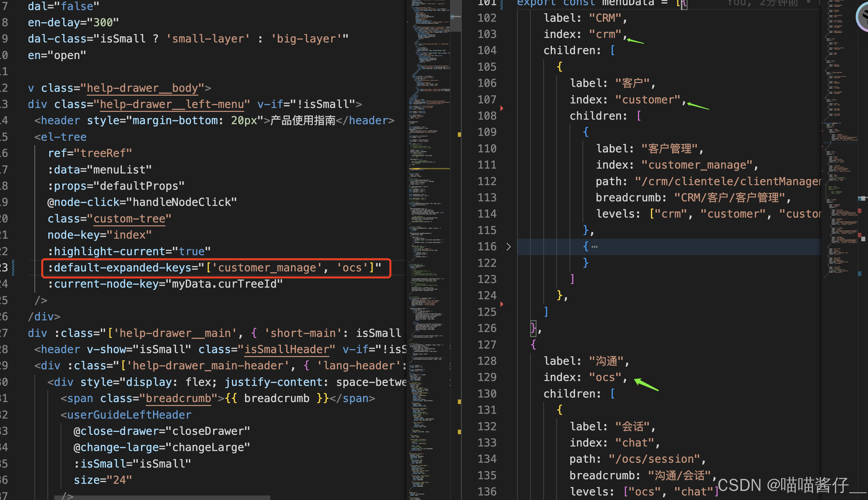
Task: Click the underlined custom-tree class name
Action: coord(129,219)
